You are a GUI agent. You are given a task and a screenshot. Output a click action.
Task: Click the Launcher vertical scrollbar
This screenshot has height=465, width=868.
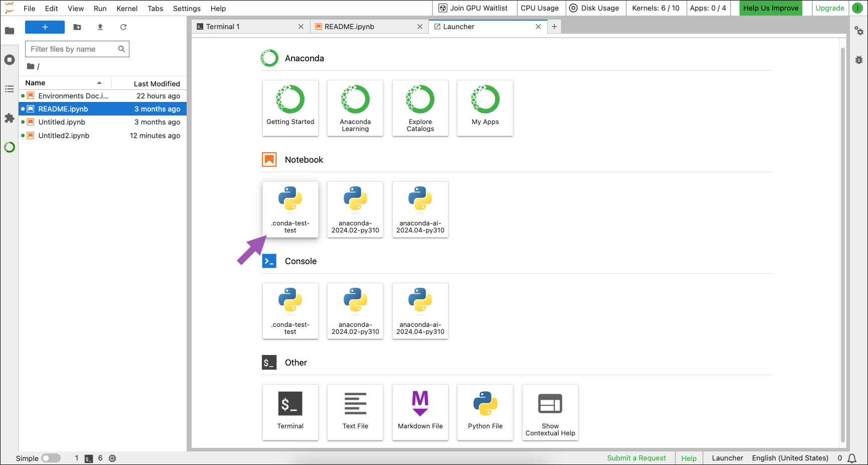843,245
